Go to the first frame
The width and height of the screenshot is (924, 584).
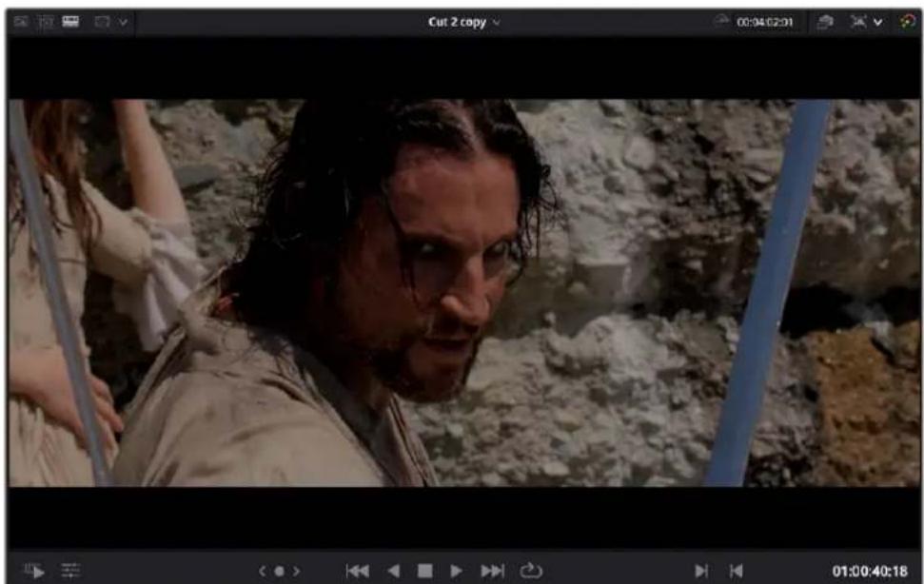click(x=358, y=571)
